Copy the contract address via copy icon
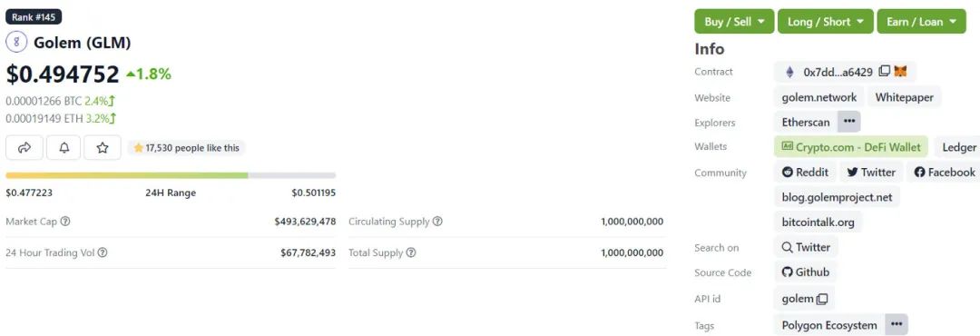980x336 pixels. tap(884, 72)
